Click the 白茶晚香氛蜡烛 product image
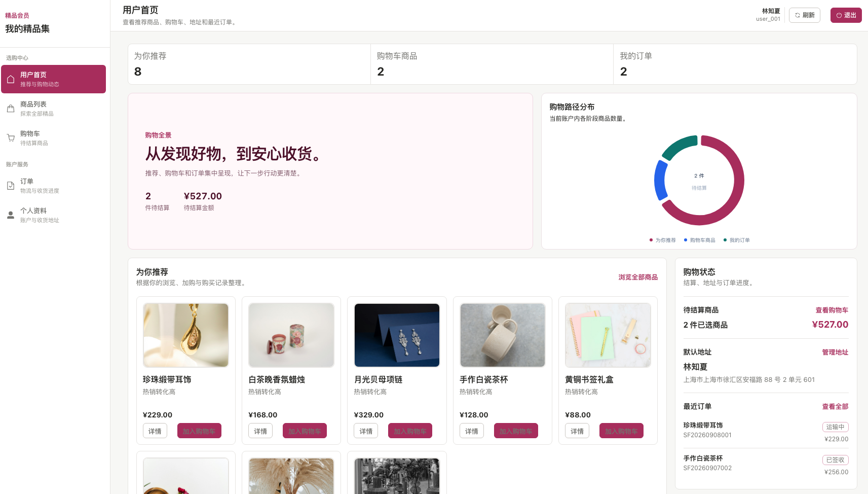868x494 pixels. (291, 335)
